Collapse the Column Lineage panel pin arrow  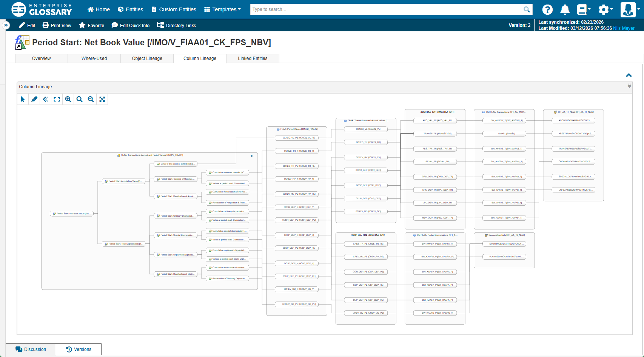(629, 86)
